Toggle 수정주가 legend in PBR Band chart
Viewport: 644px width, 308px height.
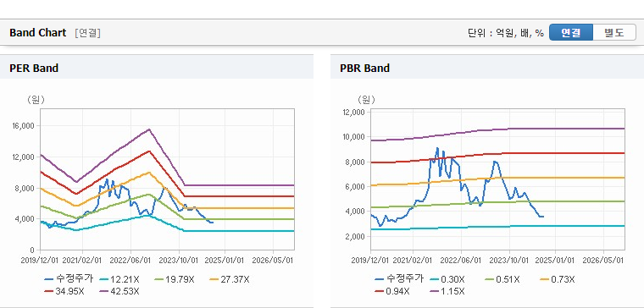click(399, 279)
